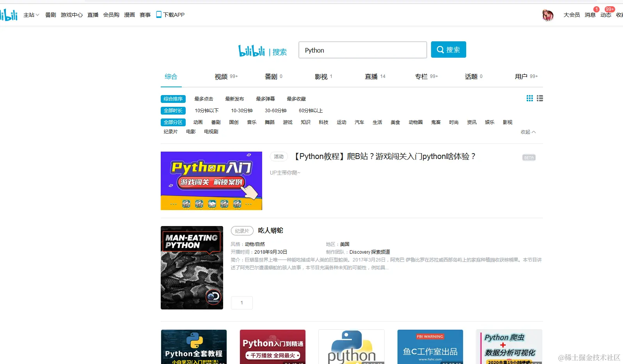Open 消息 with notification badge
This screenshot has width=623, height=364.
click(x=590, y=15)
